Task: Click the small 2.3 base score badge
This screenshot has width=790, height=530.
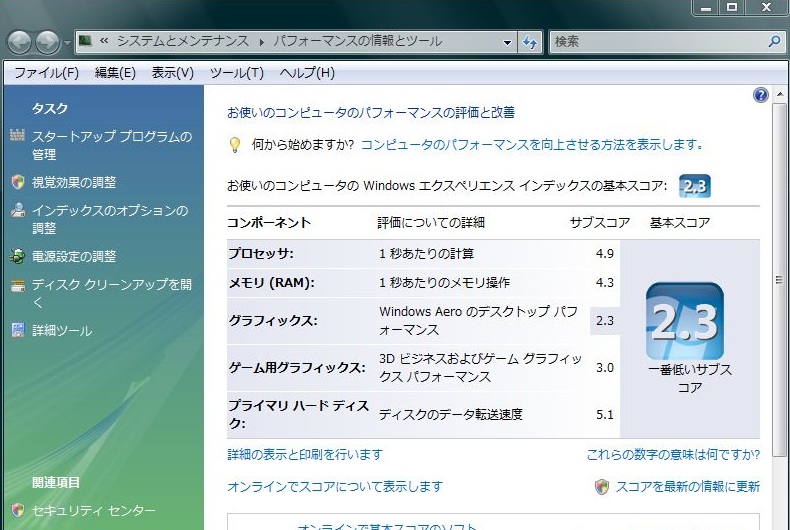Action: click(x=694, y=186)
